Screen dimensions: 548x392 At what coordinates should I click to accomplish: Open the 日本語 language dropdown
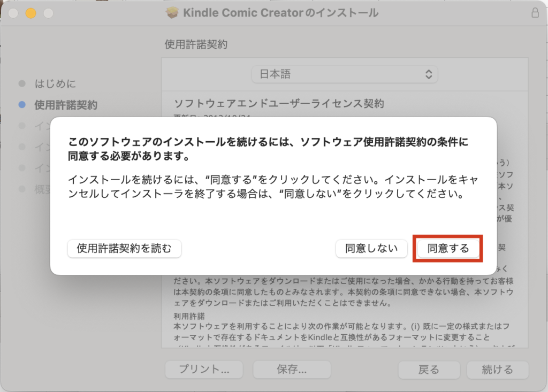(x=345, y=75)
